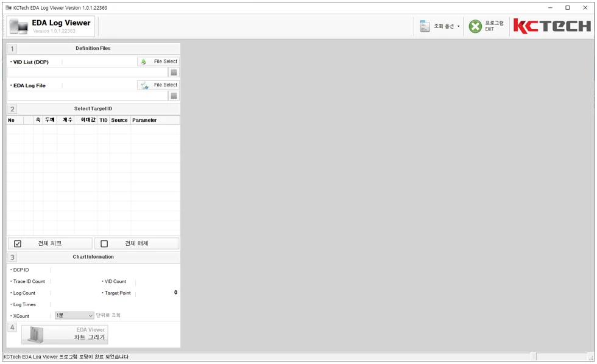Viewport: 597px width, 364px height.
Task: Click File Select for EDA Log File
Action: pyautogui.click(x=158, y=85)
